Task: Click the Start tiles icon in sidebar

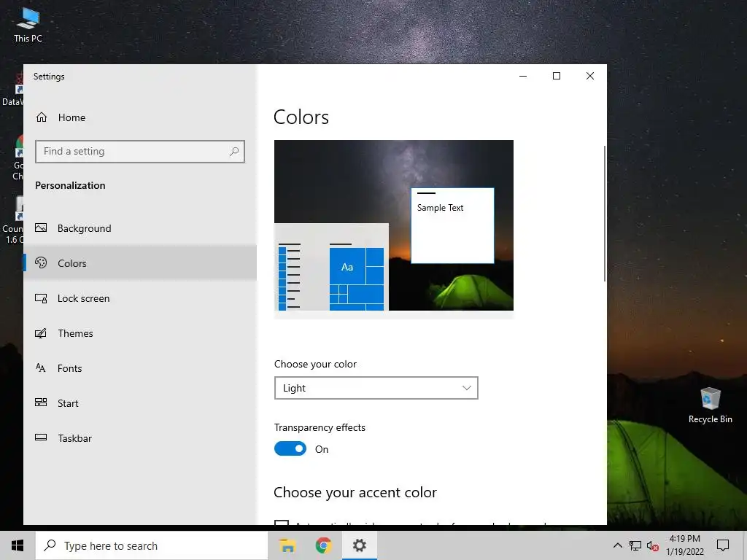Action: point(41,402)
